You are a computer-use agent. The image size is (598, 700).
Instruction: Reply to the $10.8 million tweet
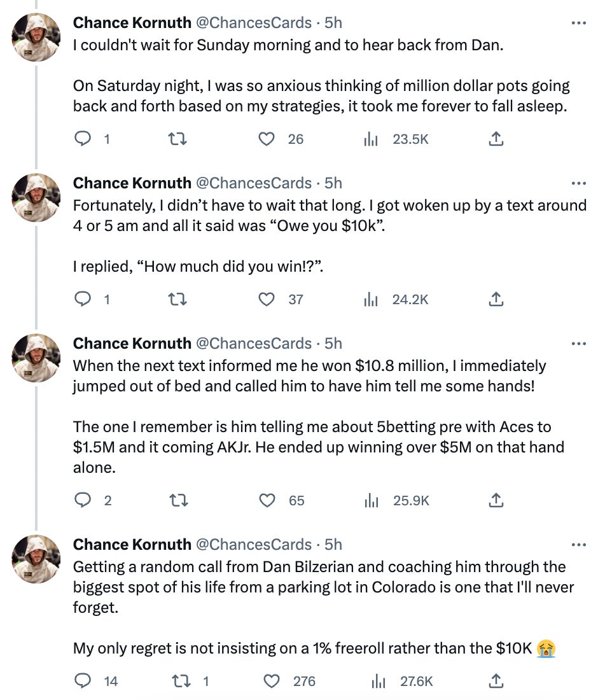(83, 500)
